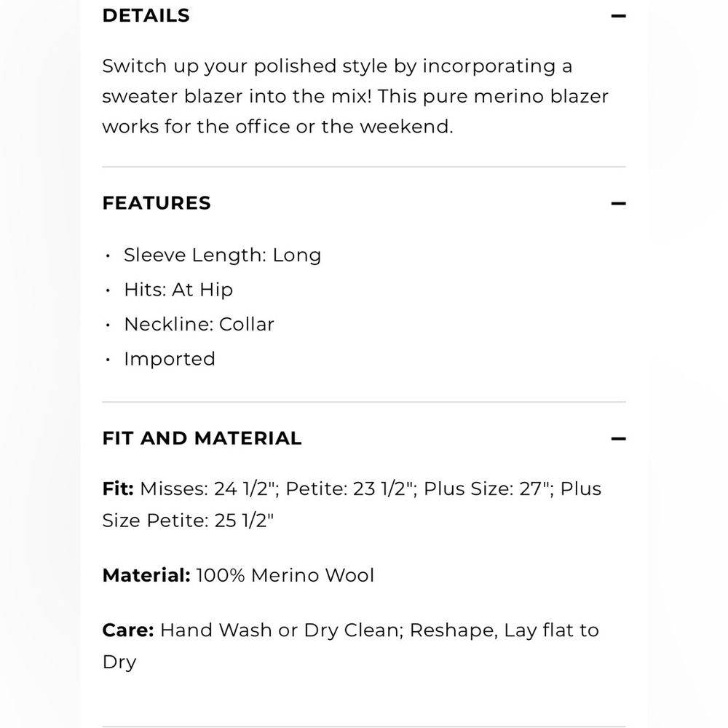This screenshot has width=728, height=728.
Task: Select the Imported feature item
Action: (x=170, y=359)
